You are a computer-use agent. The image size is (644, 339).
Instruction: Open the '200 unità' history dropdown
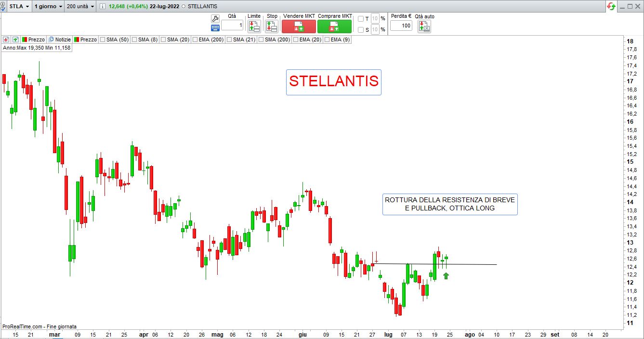coord(80,6)
